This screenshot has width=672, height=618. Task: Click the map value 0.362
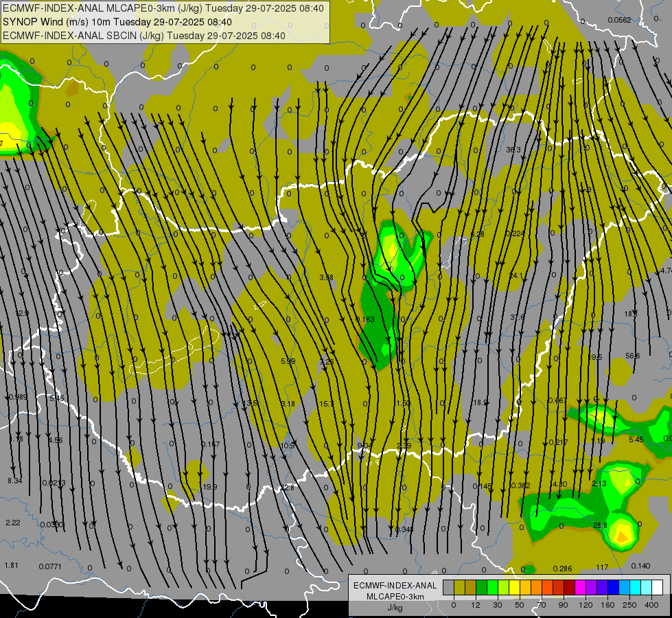point(521,485)
